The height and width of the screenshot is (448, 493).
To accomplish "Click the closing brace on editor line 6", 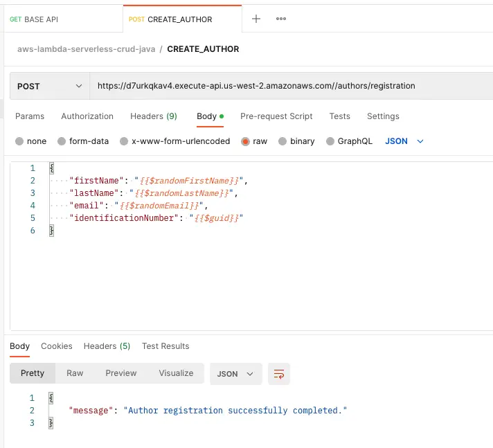I will [51, 231].
